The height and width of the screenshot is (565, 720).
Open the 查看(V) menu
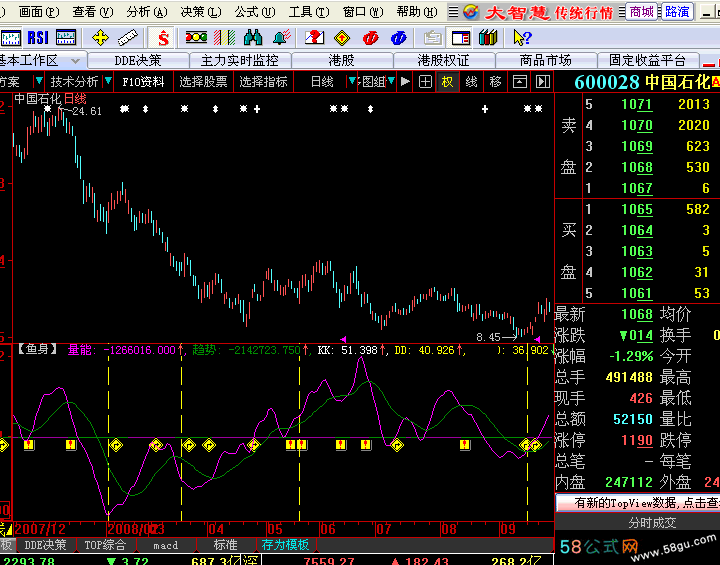click(93, 11)
